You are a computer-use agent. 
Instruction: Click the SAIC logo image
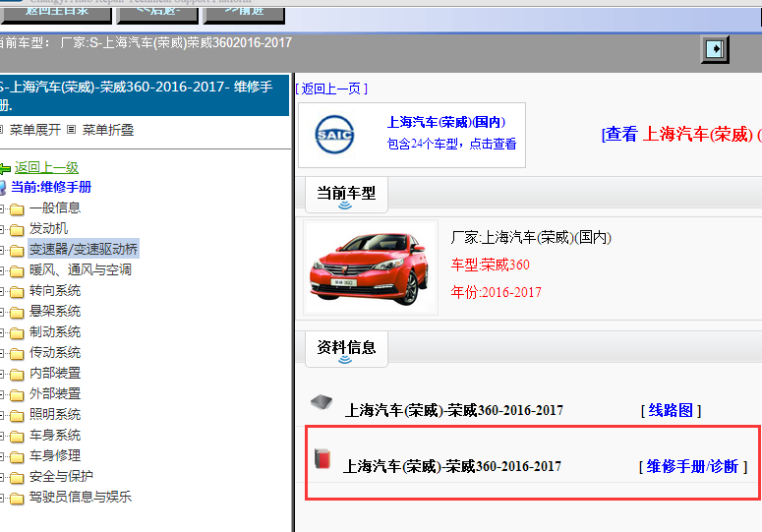coord(334,135)
